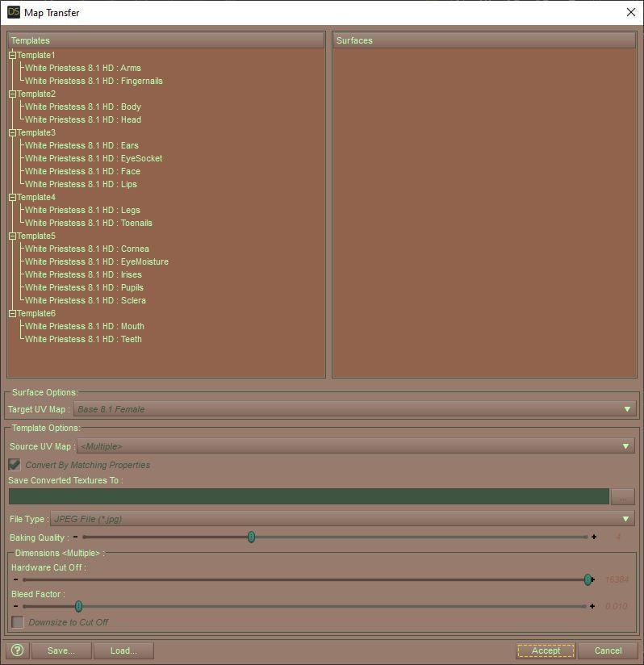Screen dimensions: 644x665
Task: Select White Priestess 8.1 HD : Arms
Action: point(82,68)
